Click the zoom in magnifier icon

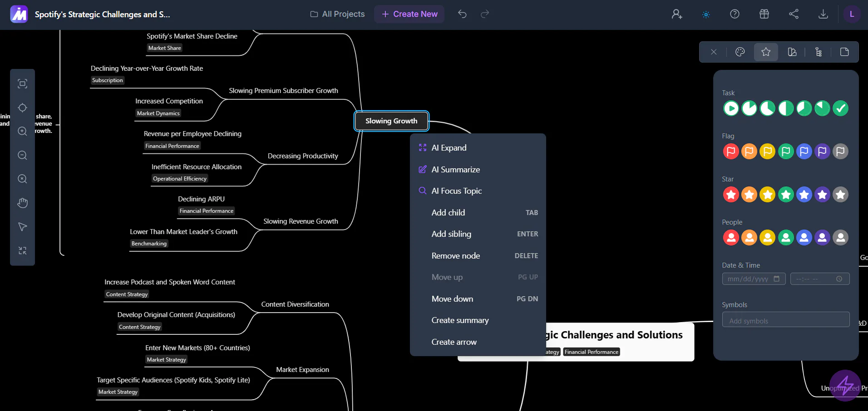pyautogui.click(x=22, y=131)
